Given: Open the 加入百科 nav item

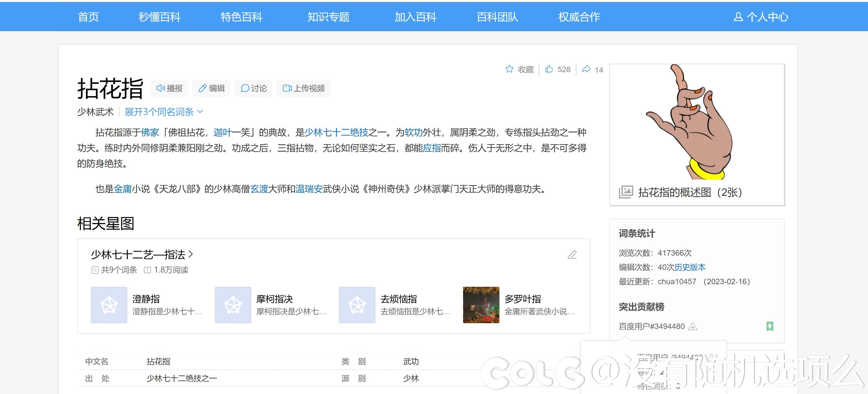Looking at the screenshot, I should point(415,17).
